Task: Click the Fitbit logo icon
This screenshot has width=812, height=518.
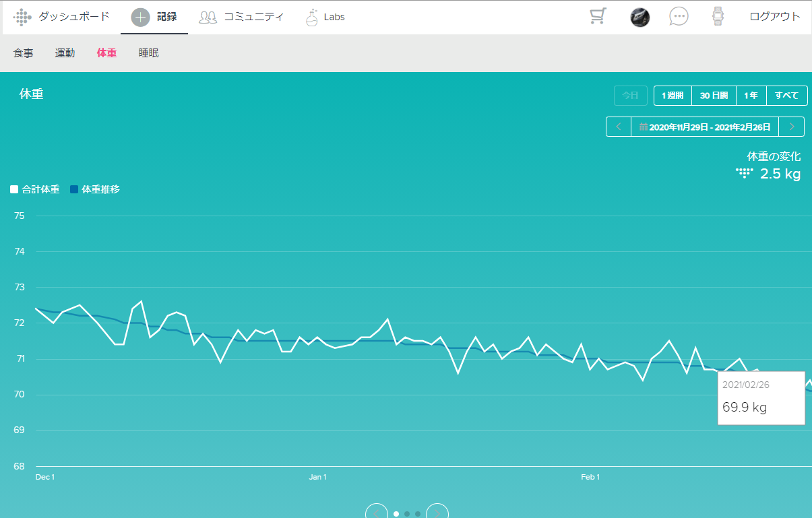Action: point(22,17)
